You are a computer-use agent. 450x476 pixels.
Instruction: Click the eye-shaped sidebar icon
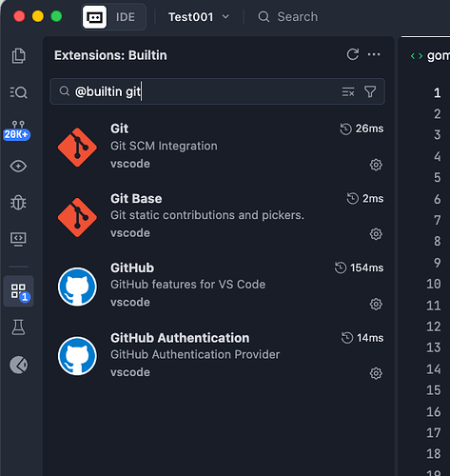pos(18,166)
